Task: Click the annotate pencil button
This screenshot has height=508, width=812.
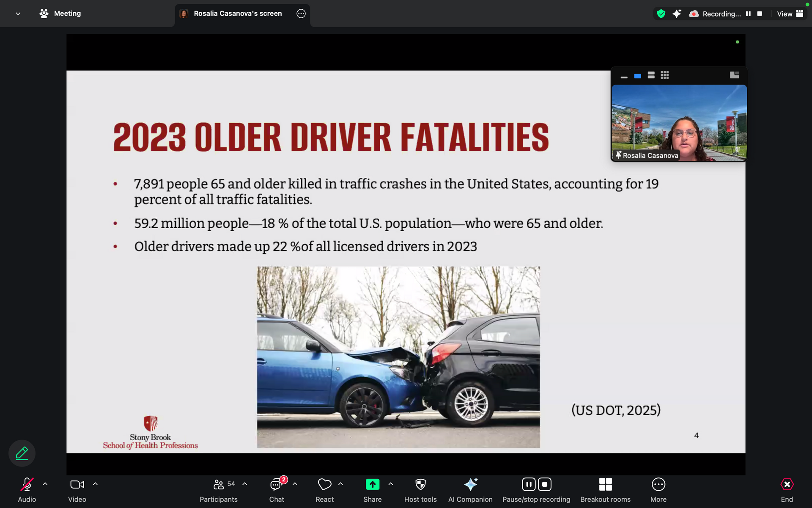Action: tap(22, 453)
